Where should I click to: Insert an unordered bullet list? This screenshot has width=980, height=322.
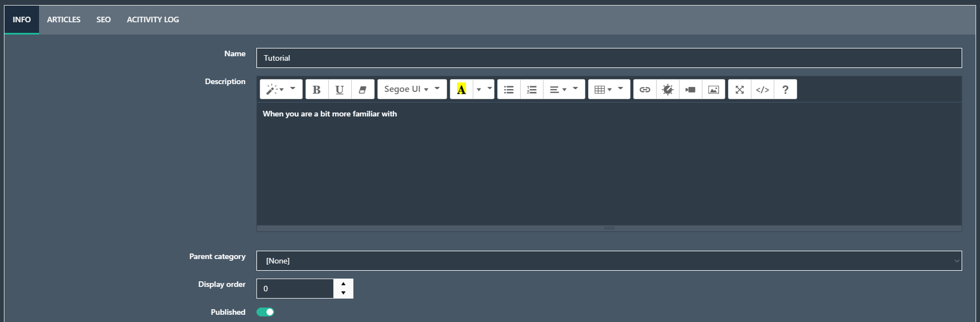click(508, 89)
